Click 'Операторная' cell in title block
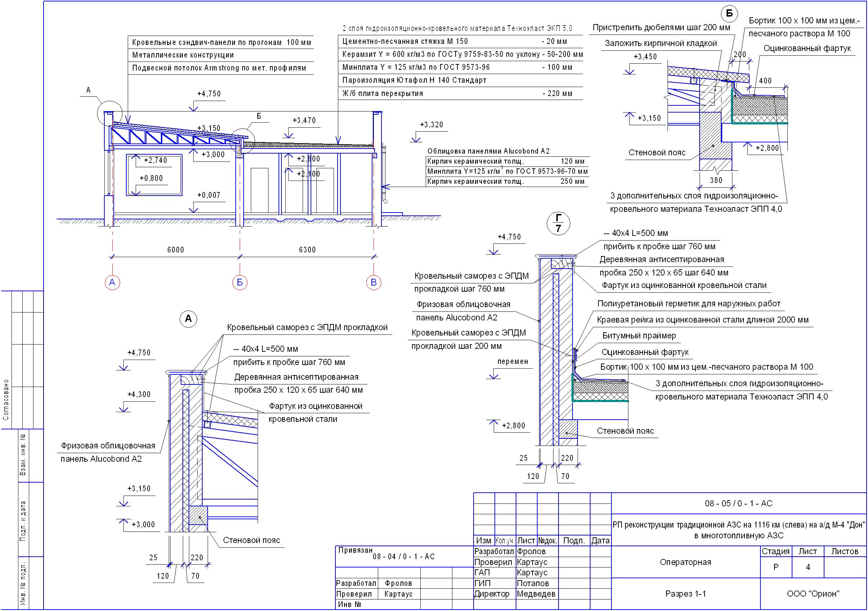 (686, 562)
